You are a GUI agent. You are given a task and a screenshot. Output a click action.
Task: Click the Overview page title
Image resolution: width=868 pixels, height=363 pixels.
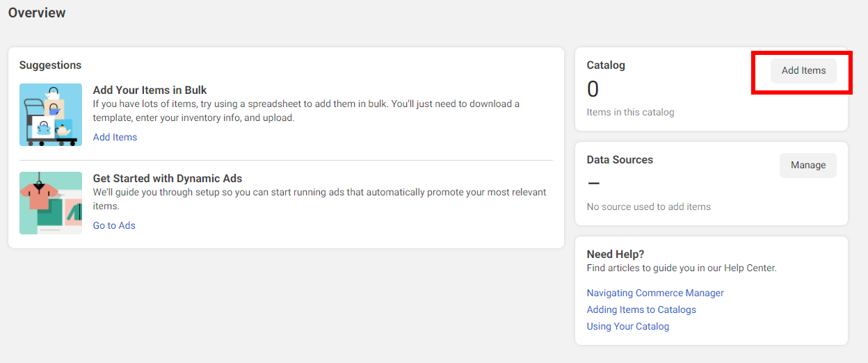tap(37, 13)
